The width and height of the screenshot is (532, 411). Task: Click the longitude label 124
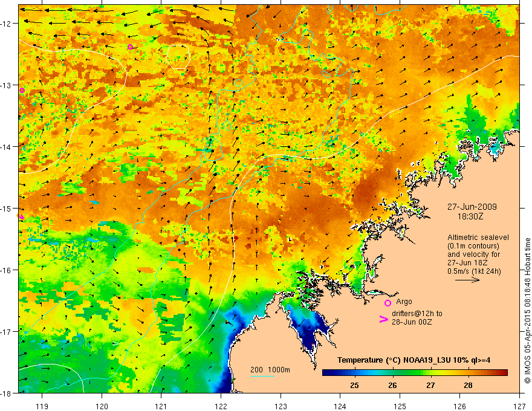click(x=340, y=406)
